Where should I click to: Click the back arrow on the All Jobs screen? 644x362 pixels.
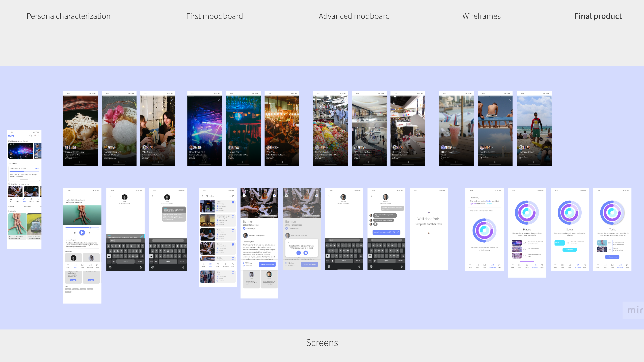tap(202, 196)
